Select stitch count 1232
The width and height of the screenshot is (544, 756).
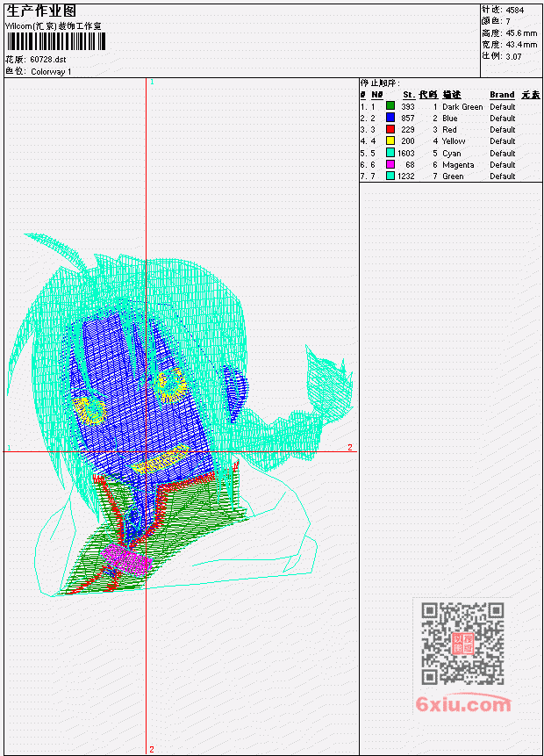(x=405, y=176)
